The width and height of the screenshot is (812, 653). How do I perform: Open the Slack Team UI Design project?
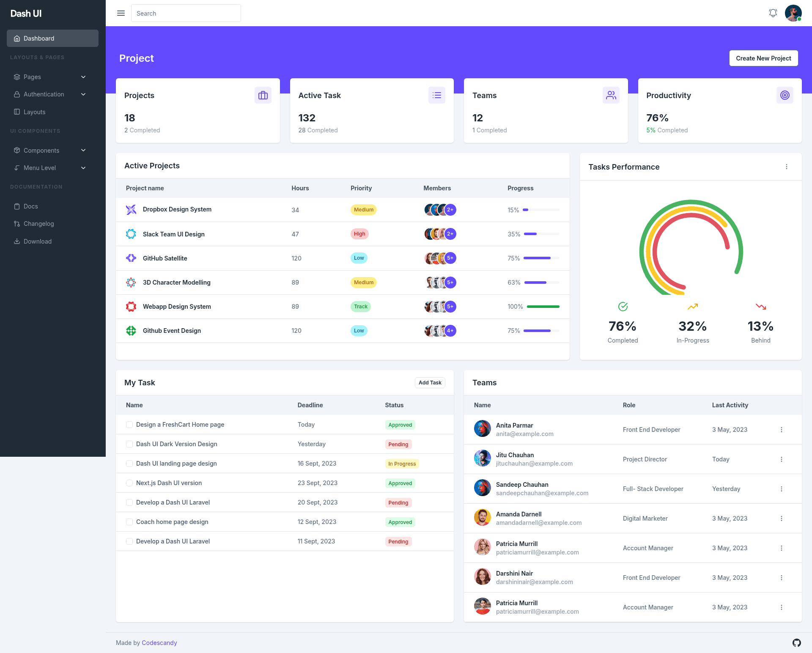174,234
